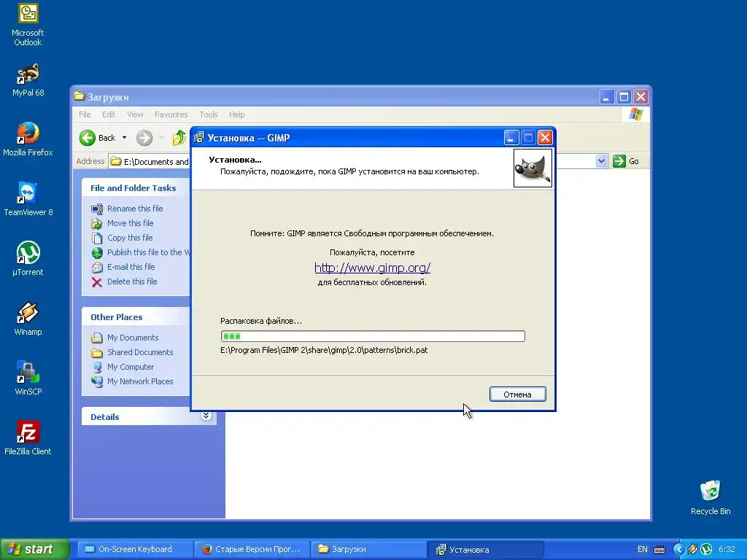Click the green Back arrow in Explorer
Image resolution: width=747 pixels, height=560 pixels.
pos(88,138)
